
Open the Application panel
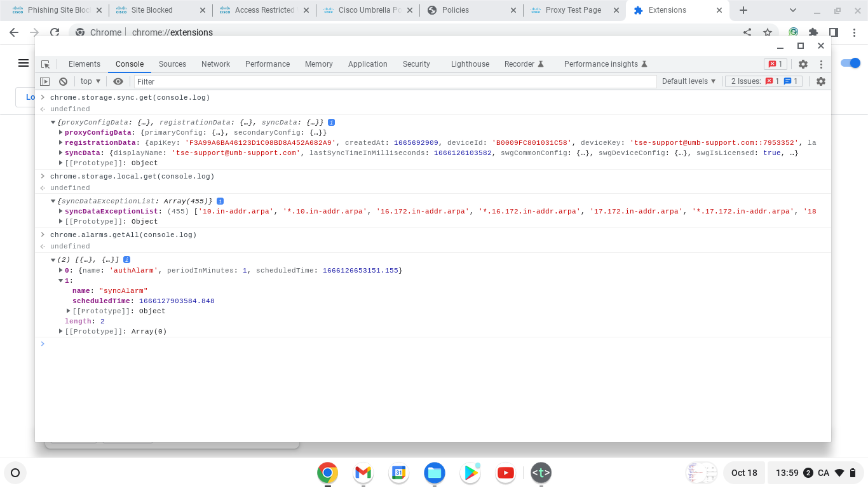tap(367, 64)
